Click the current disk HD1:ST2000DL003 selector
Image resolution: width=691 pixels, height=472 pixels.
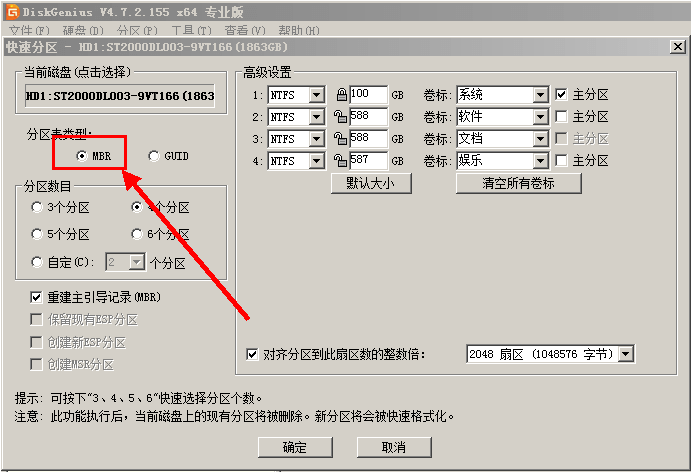point(120,96)
